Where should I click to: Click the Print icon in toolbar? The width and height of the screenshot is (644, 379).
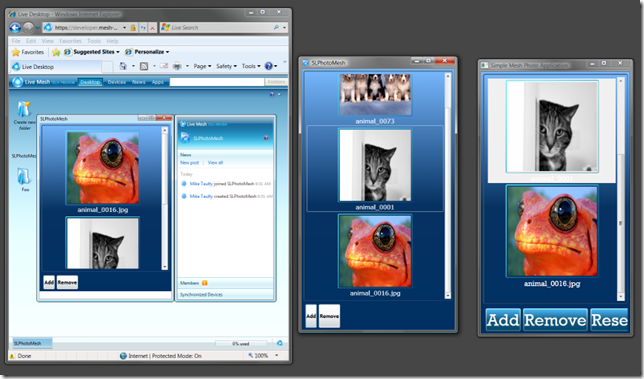click(x=177, y=66)
